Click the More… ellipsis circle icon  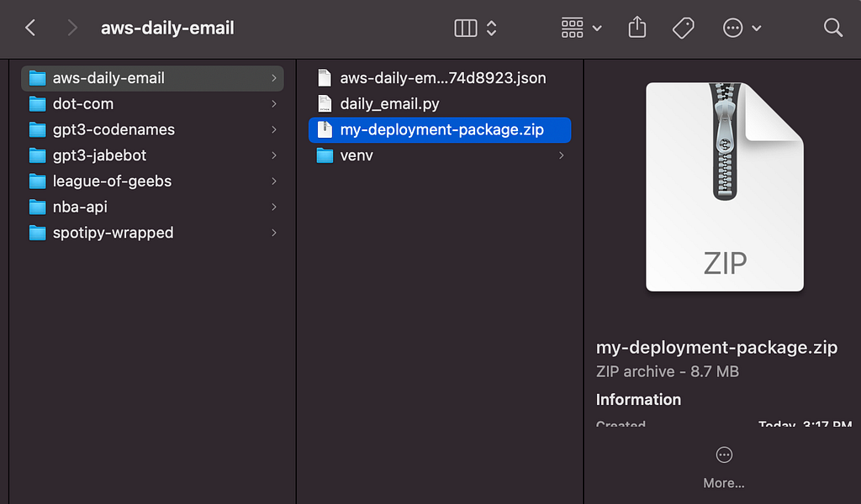click(724, 454)
